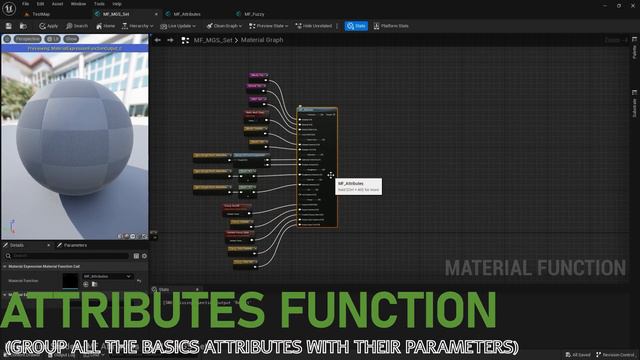Open the Details settings gear icon
The height and width of the screenshot is (360, 640).
click(144, 256)
